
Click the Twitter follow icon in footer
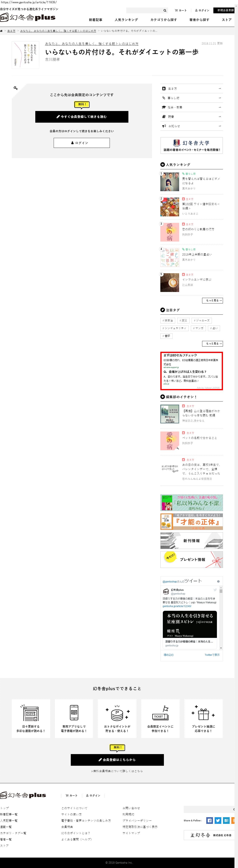[x=218, y=821]
